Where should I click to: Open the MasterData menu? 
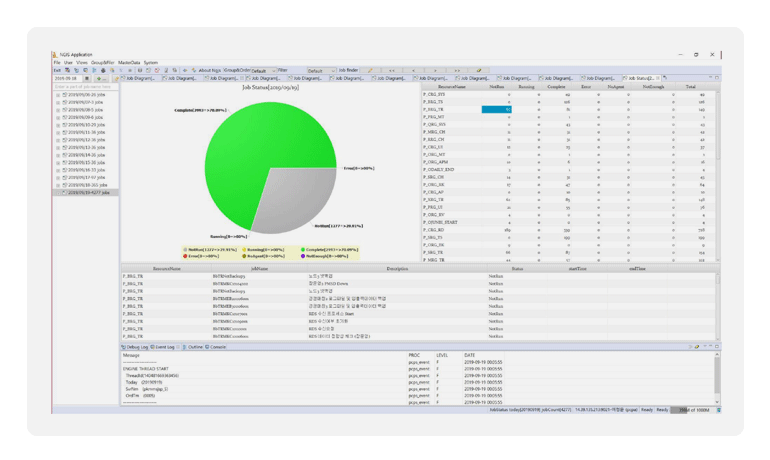(x=129, y=63)
